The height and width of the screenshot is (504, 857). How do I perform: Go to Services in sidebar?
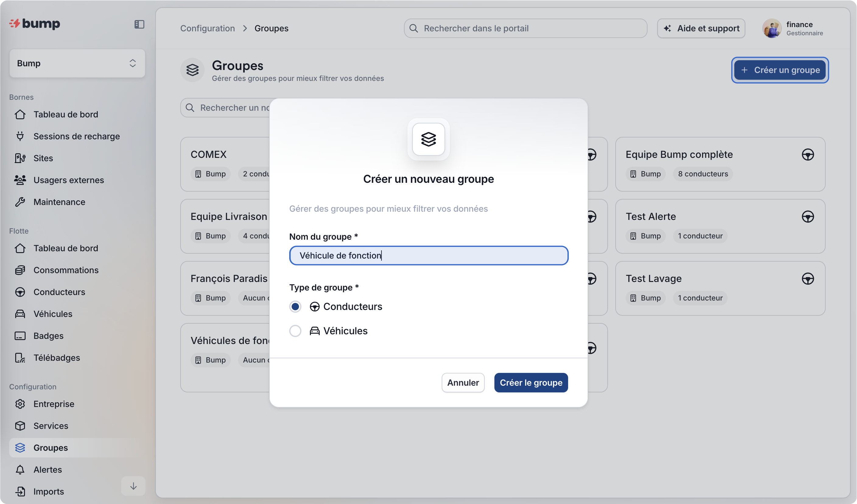coord(51,426)
